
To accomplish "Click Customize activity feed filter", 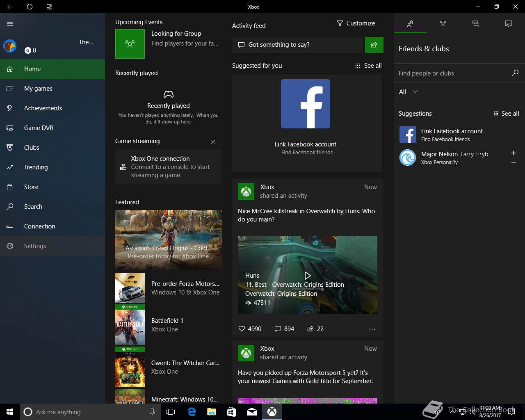I will pyautogui.click(x=356, y=23).
